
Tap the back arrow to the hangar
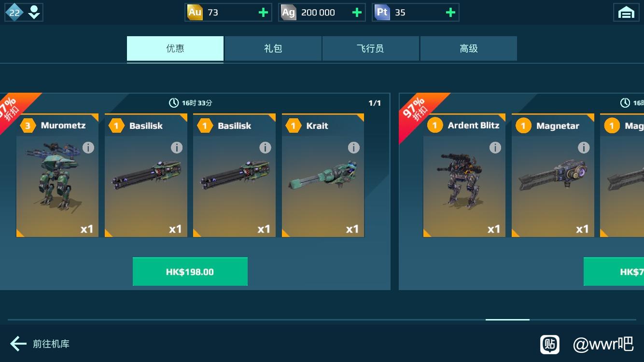click(x=18, y=344)
